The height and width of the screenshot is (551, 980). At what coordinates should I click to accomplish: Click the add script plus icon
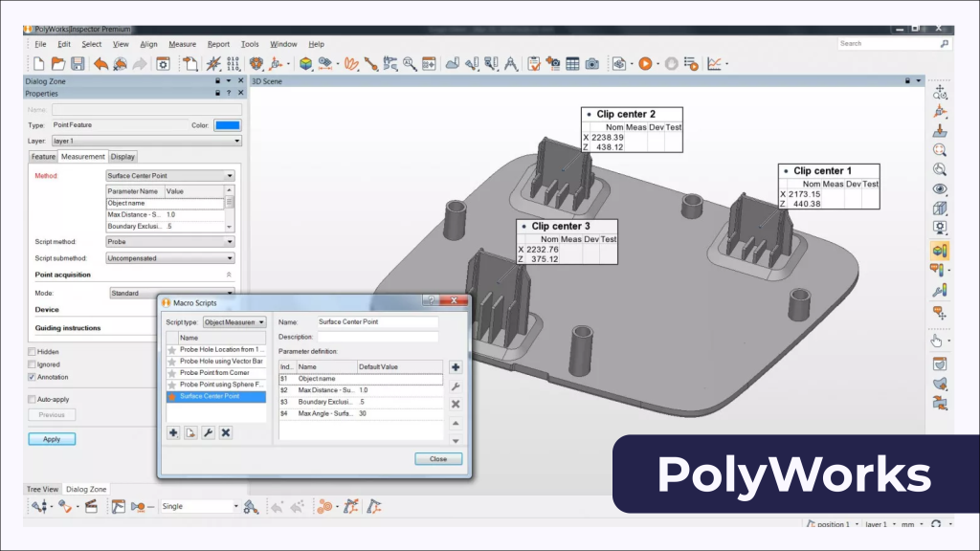click(x=173, y=432)
